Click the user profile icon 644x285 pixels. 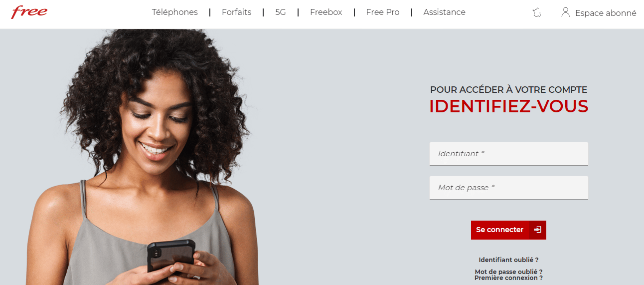(565, 12)
